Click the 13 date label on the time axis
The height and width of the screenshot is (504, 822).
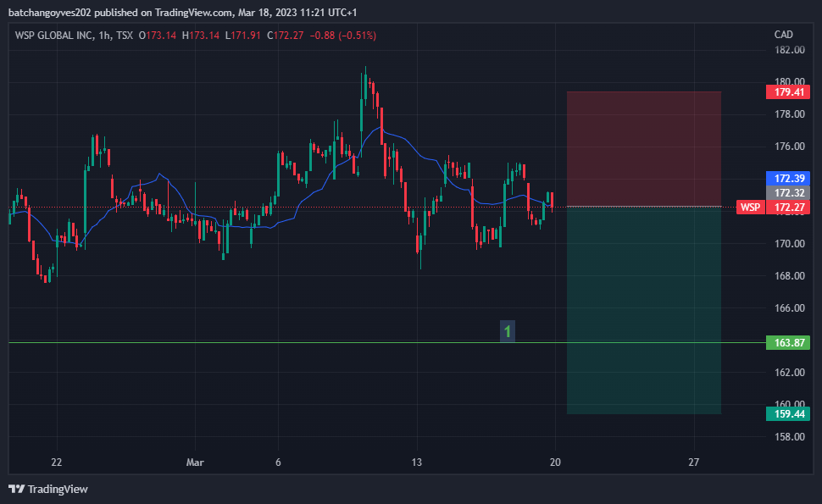pyautogui.click(x=416, y=462)
